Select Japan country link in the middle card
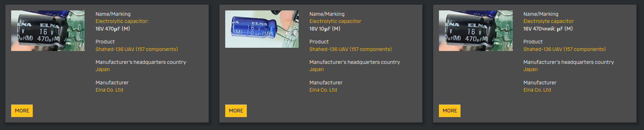 [x=317, y=69]
